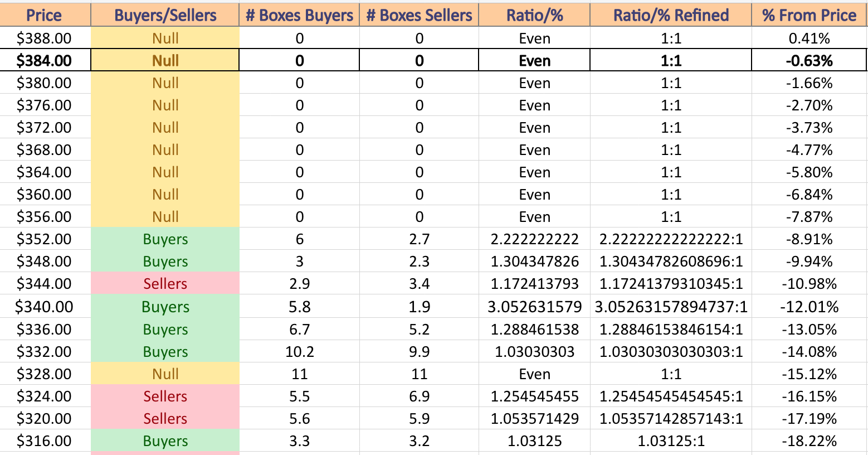Click the $384.00 price cell
This screenshot has width=868, height=455.
tap(45, 60)
